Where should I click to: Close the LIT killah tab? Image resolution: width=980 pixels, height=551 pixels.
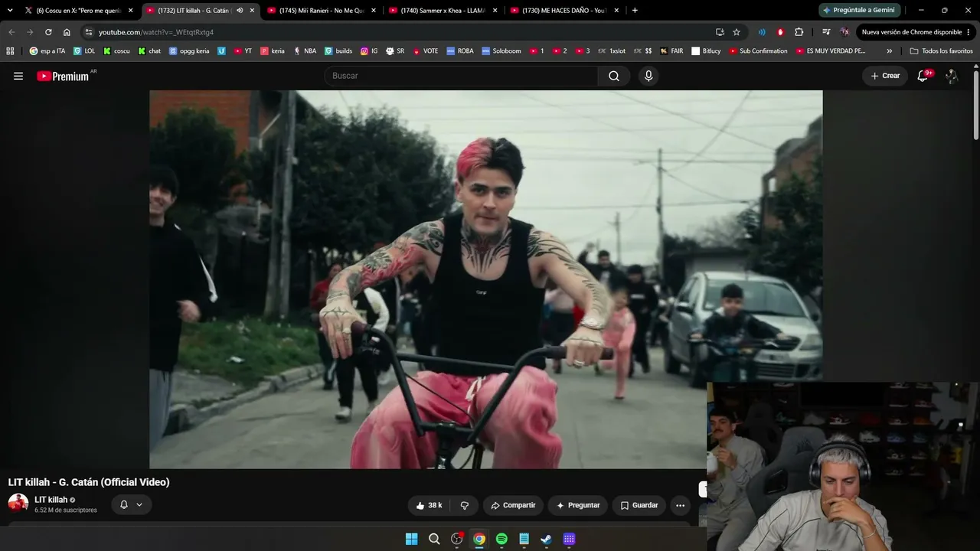click(252, 11)
